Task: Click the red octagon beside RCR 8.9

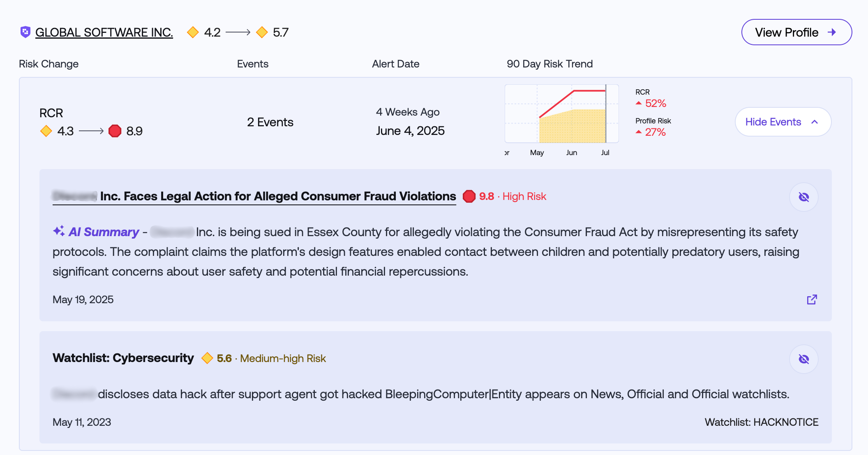Action: (x=115, y=131)
